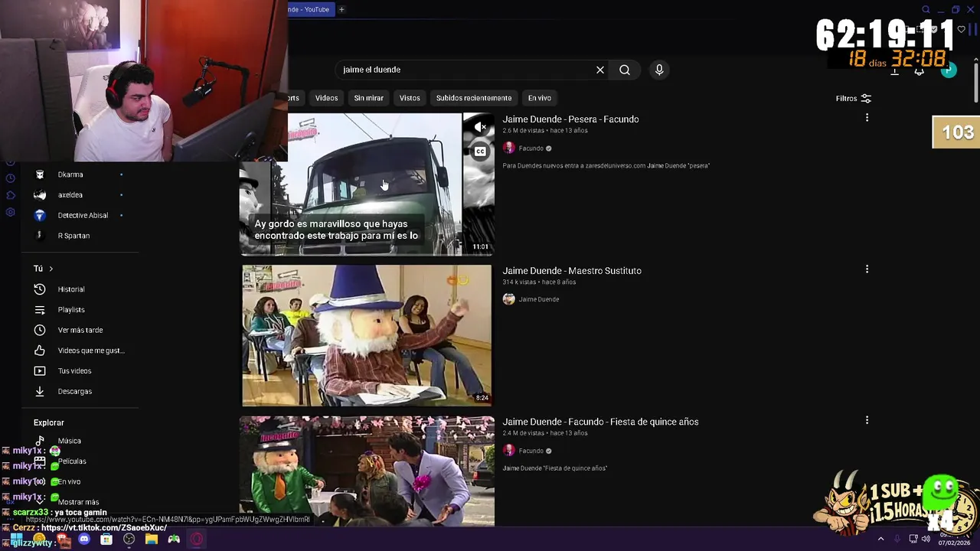
Task: Open the account avatar menu
Action: coord(949,70)
